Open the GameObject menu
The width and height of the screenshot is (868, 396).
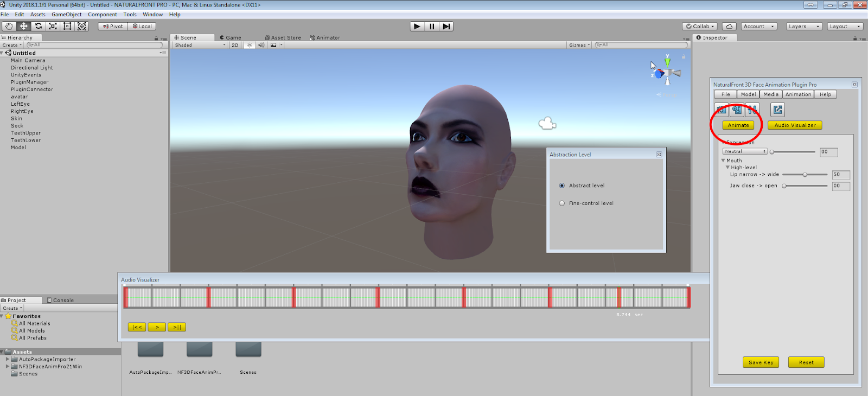[x=67, y=15]
